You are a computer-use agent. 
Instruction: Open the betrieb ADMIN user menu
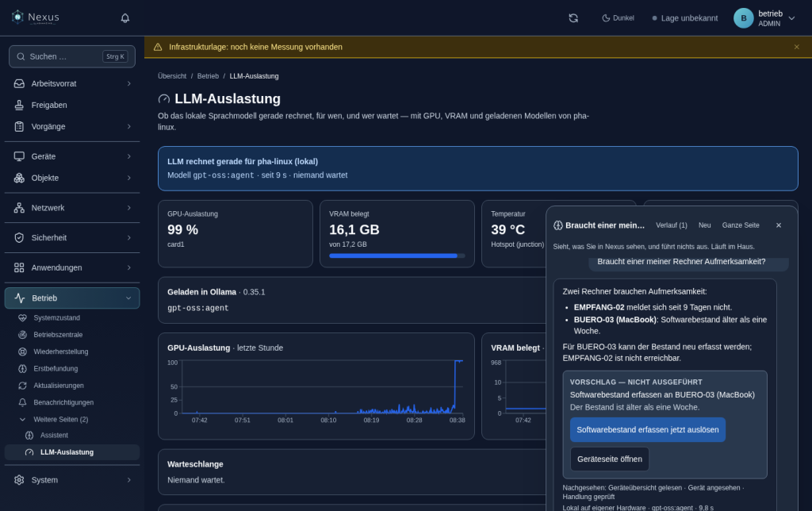(x=764, y=18)
